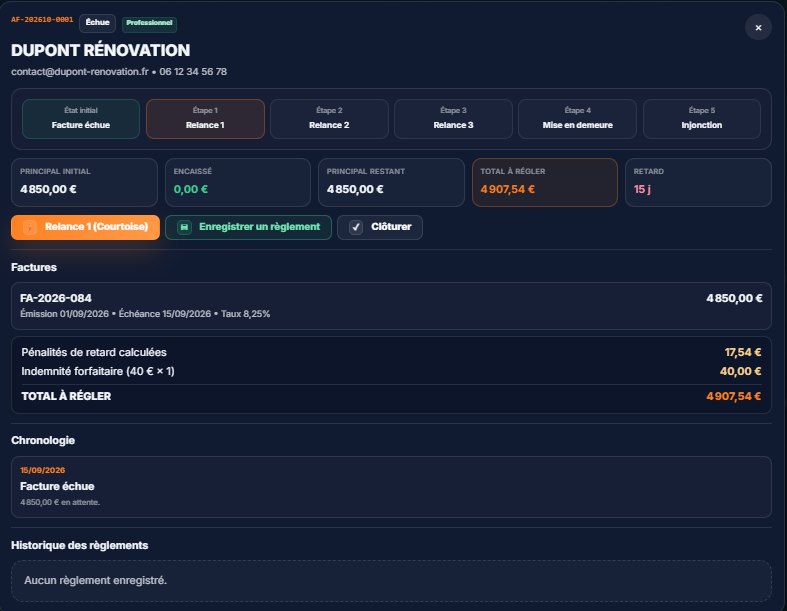
Task: Select the État initial Facture échue step
Action: [81, 119]
